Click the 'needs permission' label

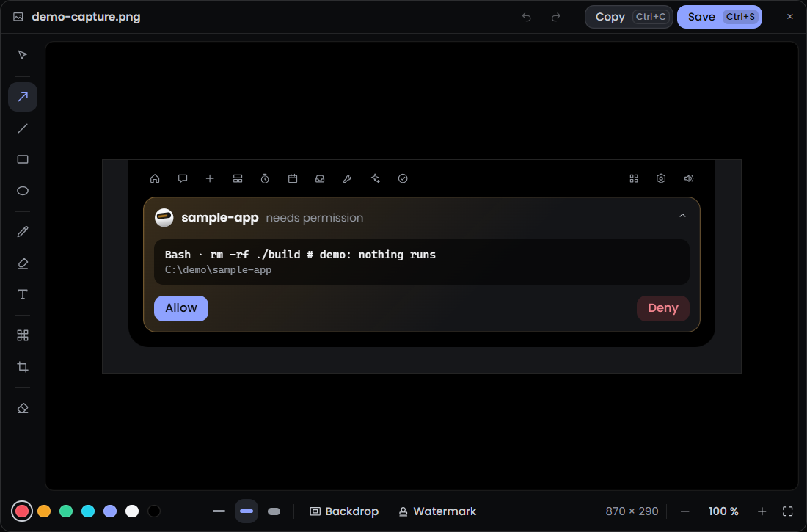[x=315, y=219]
